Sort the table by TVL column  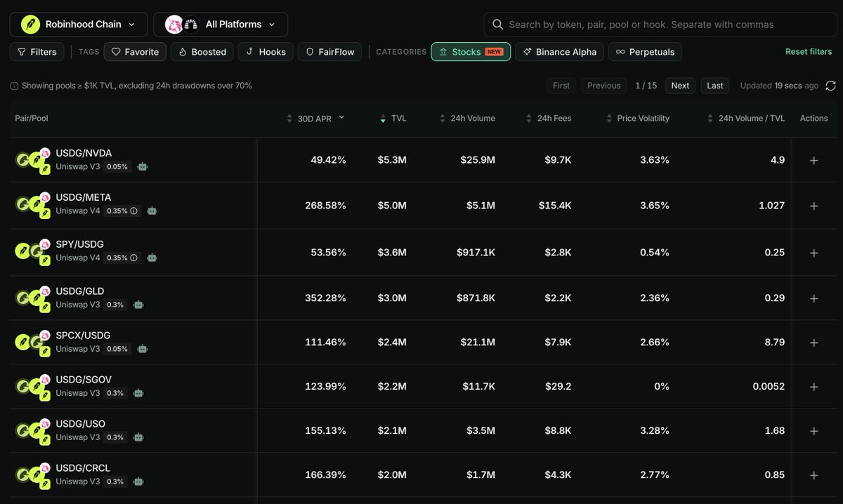click(393, 119)
